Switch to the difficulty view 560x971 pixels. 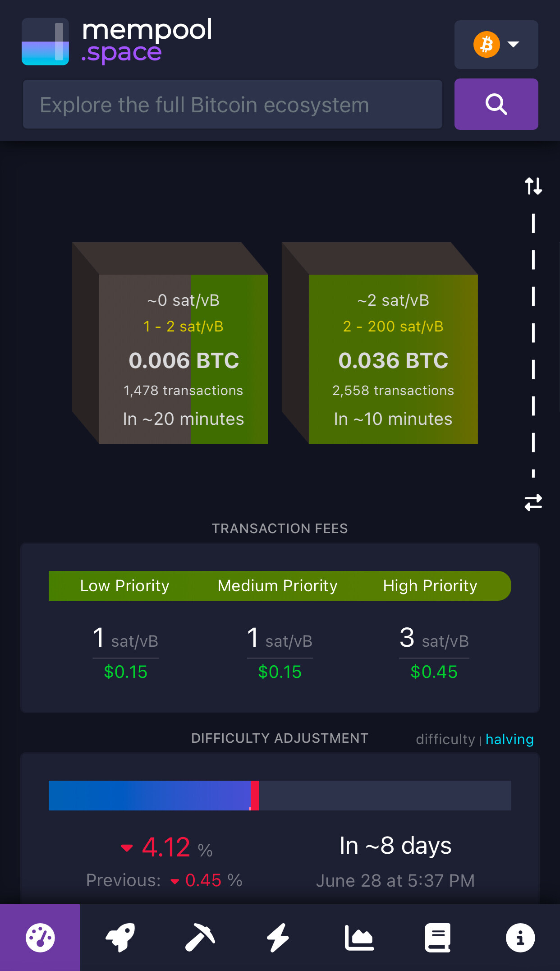coord(445,739)
